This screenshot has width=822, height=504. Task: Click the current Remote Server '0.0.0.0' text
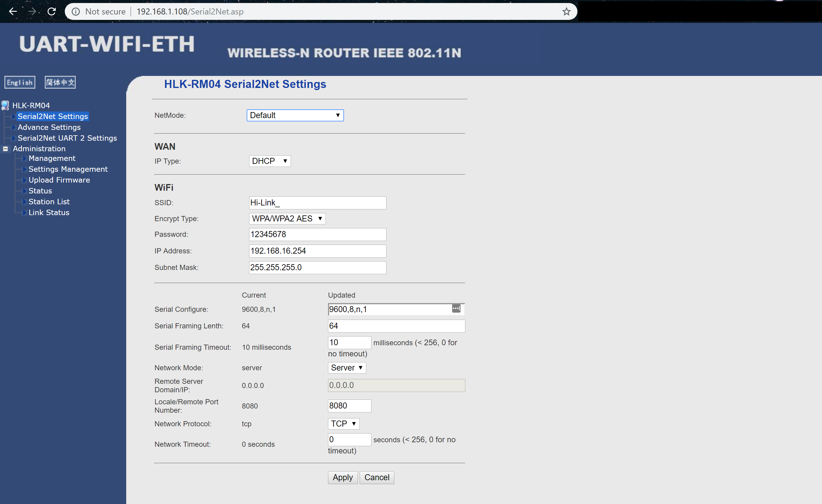click(x=253, y=386)
